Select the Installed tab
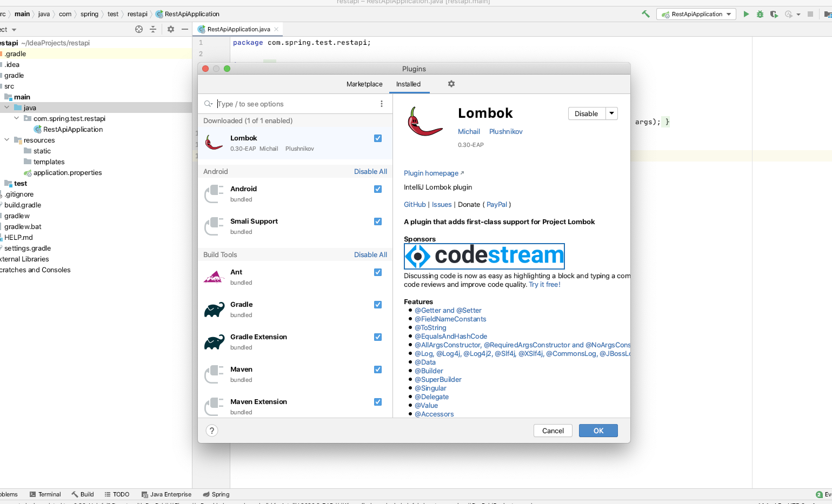Image resolution: width=832 pixels, height=504 pixels. click(408, 84)
